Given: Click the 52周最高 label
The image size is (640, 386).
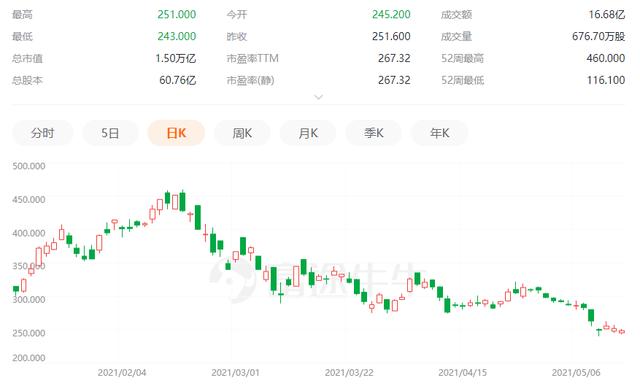Looking at the screenshot, I should 462,59.
